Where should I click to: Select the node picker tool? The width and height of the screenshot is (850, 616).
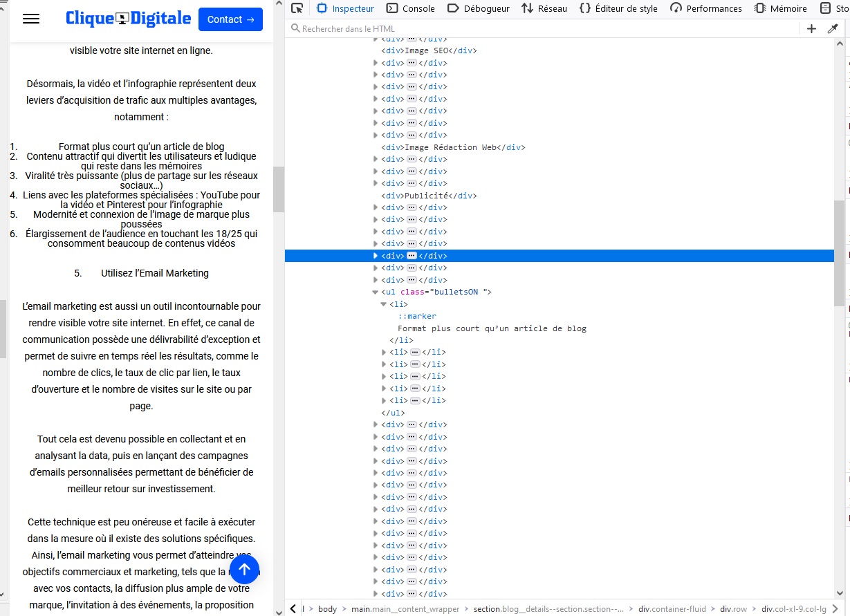pyautogui.click(x=297, y=8)
